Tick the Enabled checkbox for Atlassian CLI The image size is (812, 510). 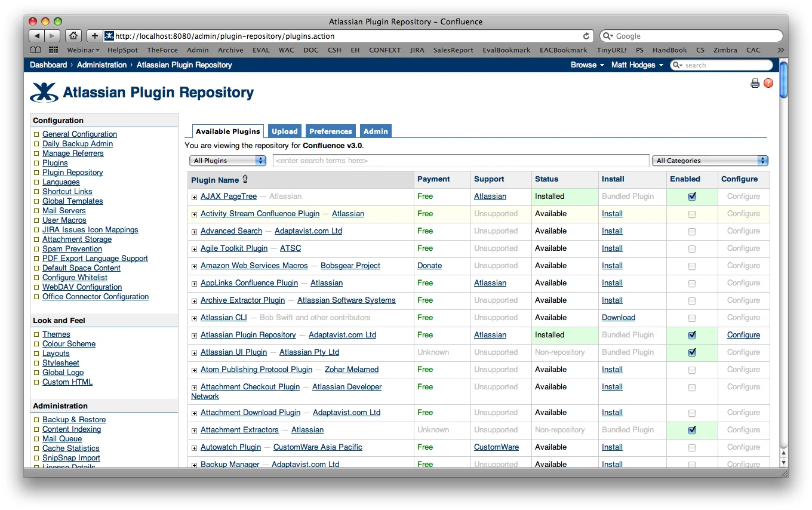coord(692,318)
